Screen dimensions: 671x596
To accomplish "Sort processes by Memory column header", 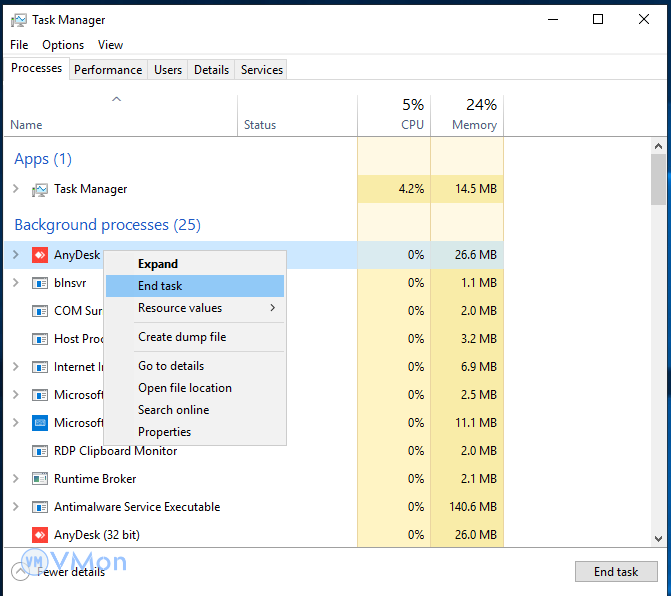I will pos(473,125).
